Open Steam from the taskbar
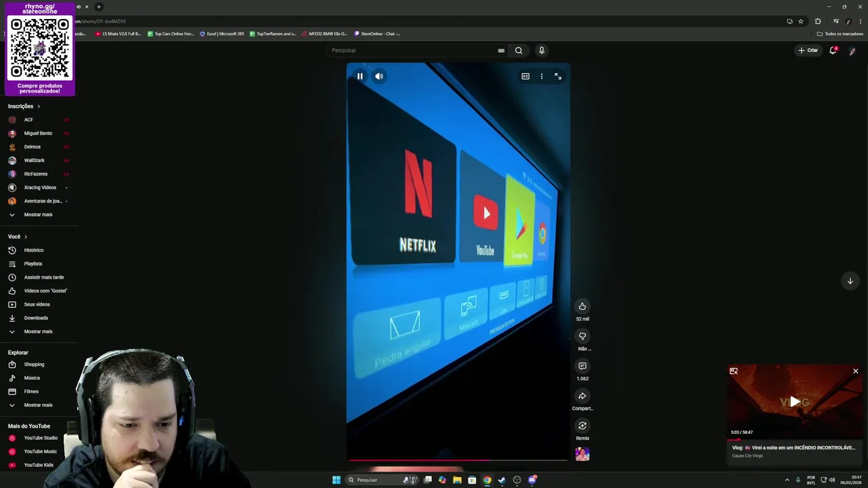 [x=502, y=480]
